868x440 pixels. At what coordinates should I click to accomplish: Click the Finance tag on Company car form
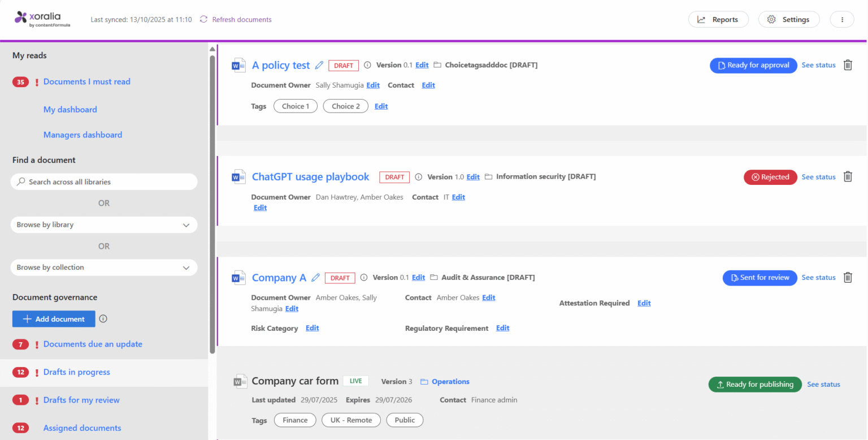pyautogui.click(x=295, y=420)
